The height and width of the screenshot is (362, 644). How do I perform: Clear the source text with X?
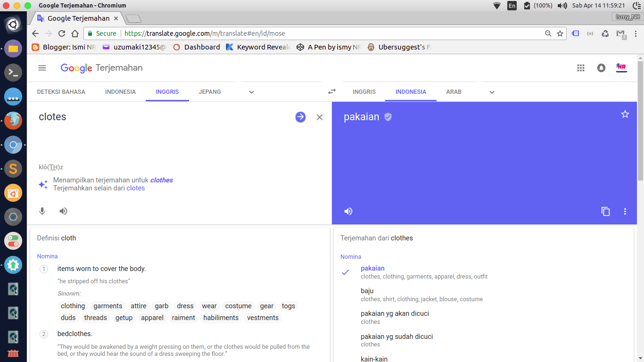coord(320,117)
